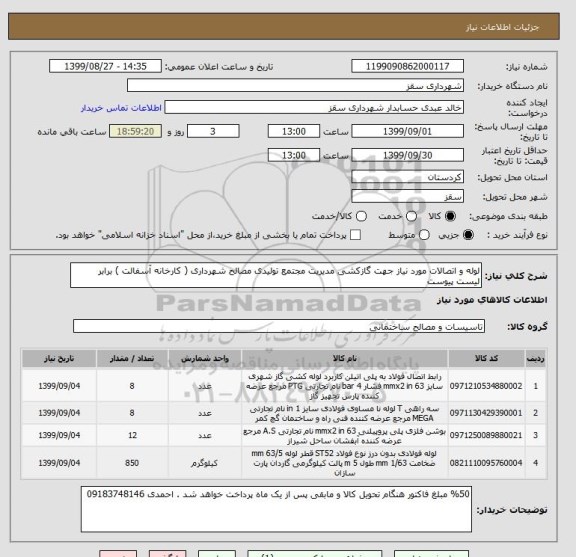Click the price validity date 1399/09/30

click(x=407, y=155)
